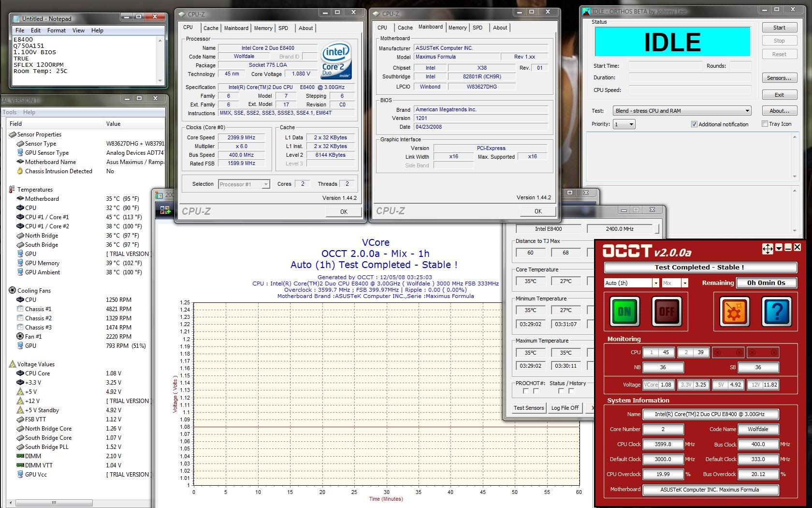812x508 pixels.
Task: Click the monitor icon beside GPU Sensor Type
Action: (x=20, y=153)
